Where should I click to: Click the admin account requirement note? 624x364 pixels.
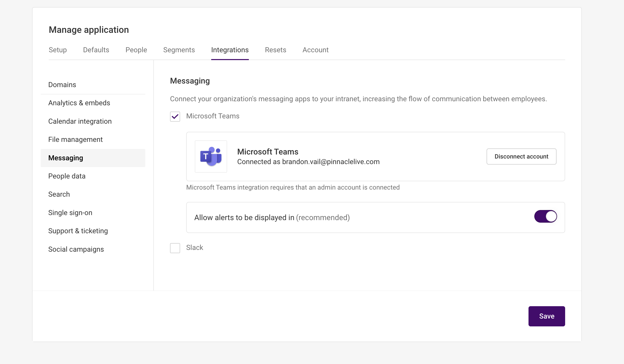coord(293,188)
